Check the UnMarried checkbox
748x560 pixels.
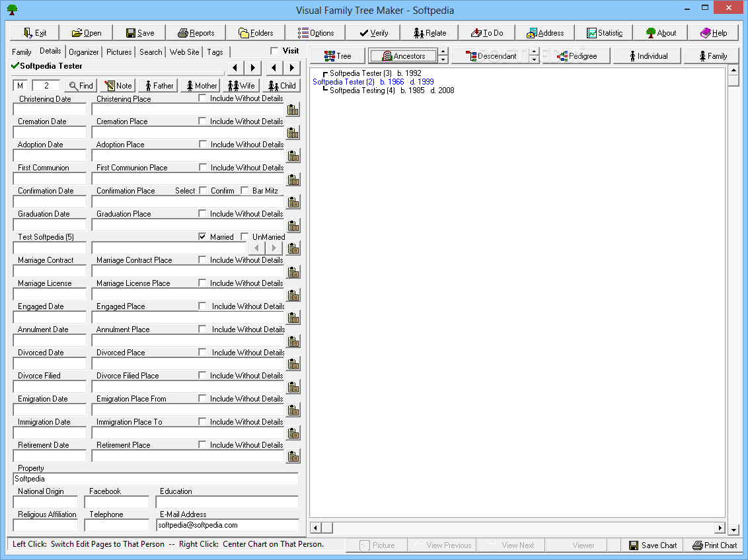pyautogui.click(x=244, y=237)
